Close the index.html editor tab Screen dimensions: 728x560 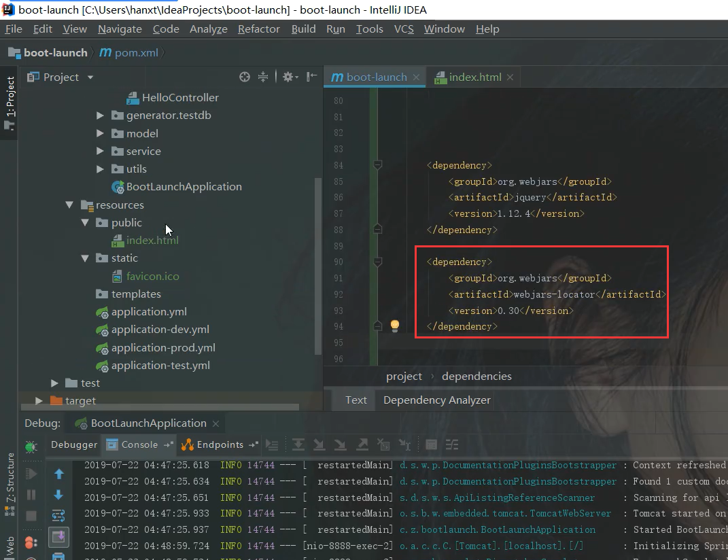510,77
